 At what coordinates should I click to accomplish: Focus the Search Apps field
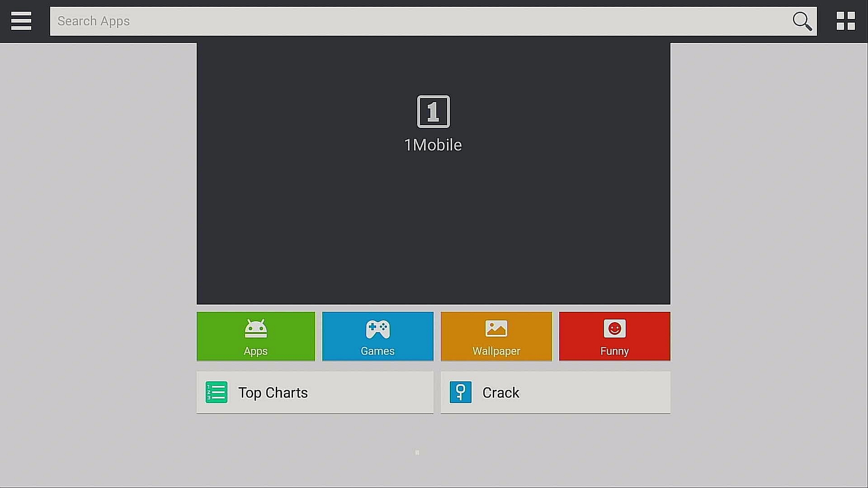click(x=433, y=21)
